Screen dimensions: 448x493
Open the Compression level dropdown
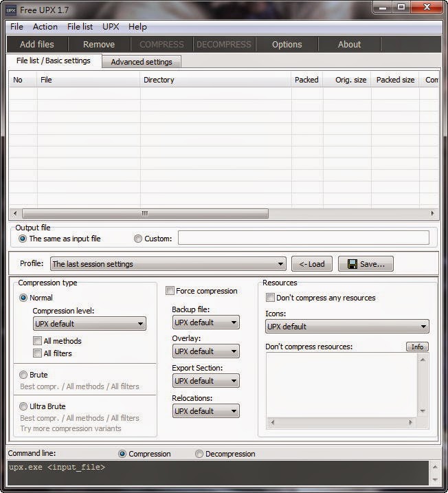[89, 324]
